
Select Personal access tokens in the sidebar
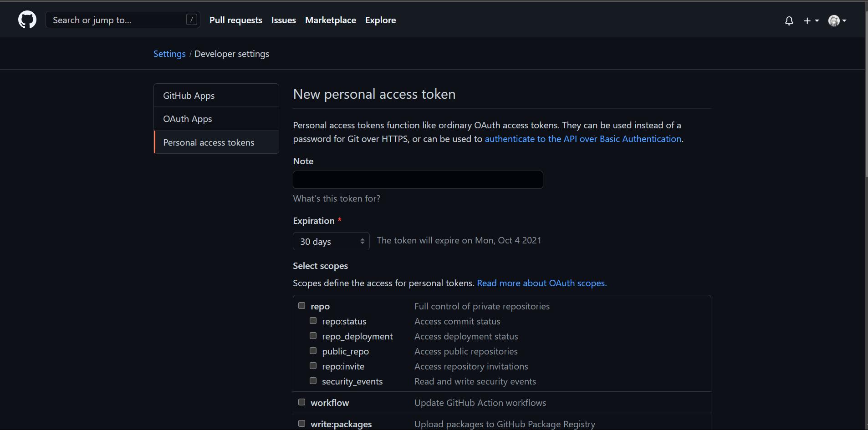216,142
